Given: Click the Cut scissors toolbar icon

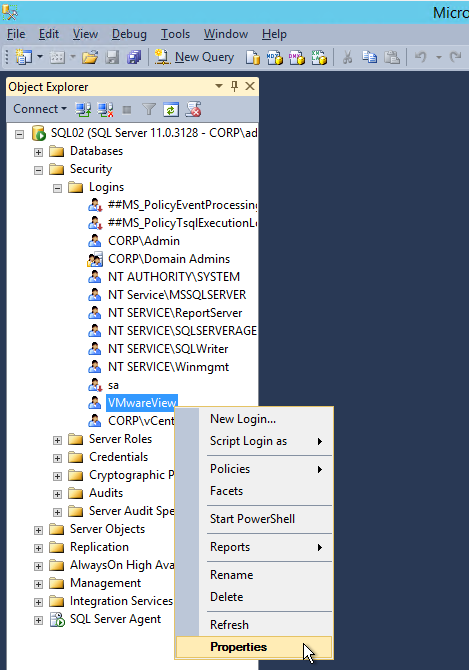Looking at the screenshot, I should point(347,57).
